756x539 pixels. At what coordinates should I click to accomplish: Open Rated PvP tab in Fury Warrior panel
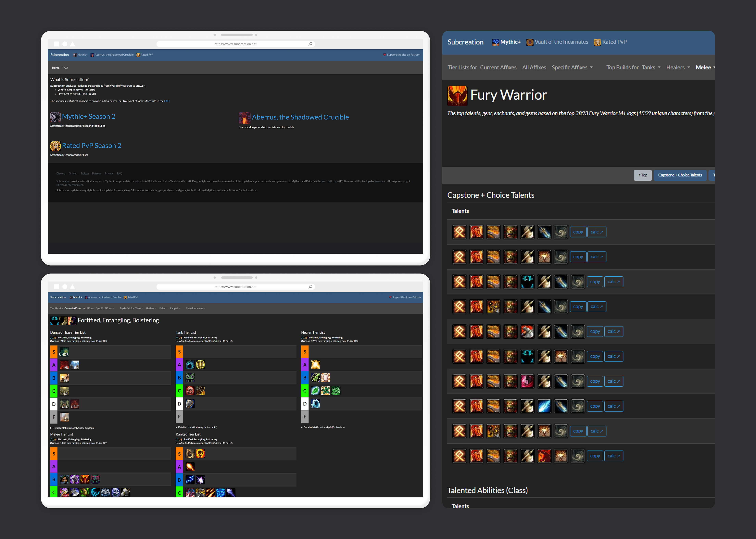pyautogui.click(x=610, y=42)
